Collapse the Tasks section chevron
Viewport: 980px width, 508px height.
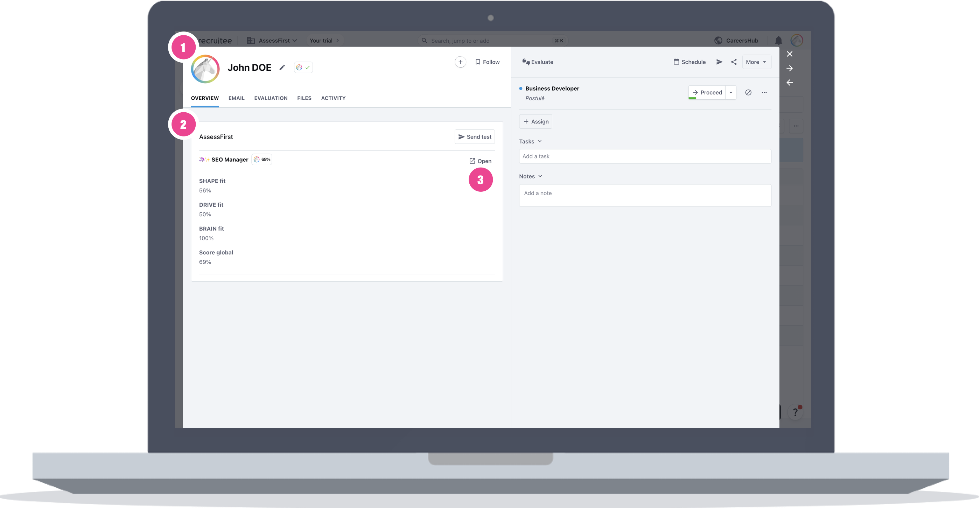click(539, 141)
